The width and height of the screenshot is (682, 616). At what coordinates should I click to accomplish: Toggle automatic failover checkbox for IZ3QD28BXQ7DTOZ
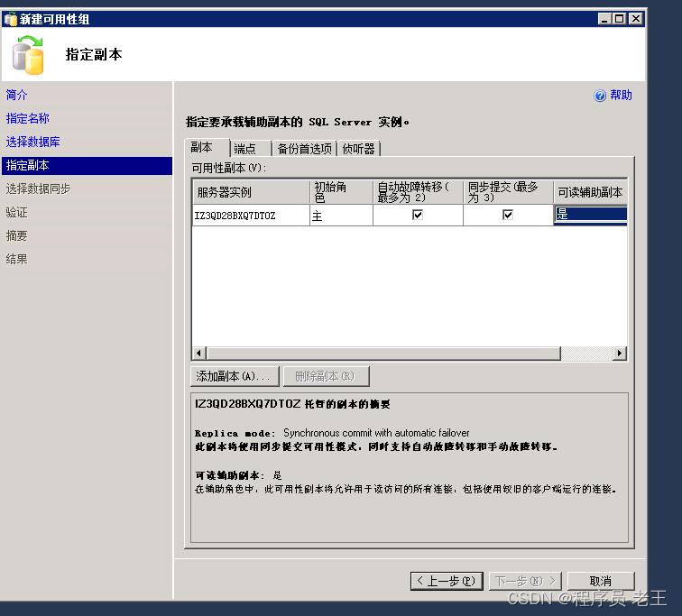point(418,215)
